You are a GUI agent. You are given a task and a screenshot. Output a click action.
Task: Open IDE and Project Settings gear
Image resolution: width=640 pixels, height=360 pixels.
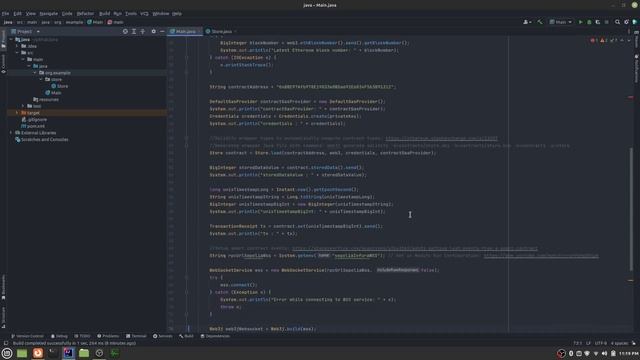pos(626,22)
